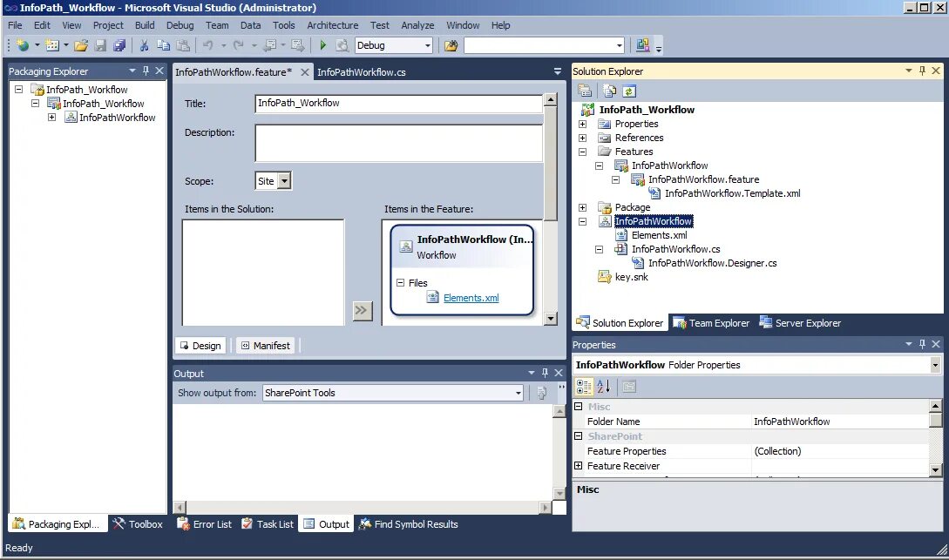The height and width of the screenshot is (560, 949).
Task: Click the Navigate Forward toolbar icon
Action: tap(297, 45)
